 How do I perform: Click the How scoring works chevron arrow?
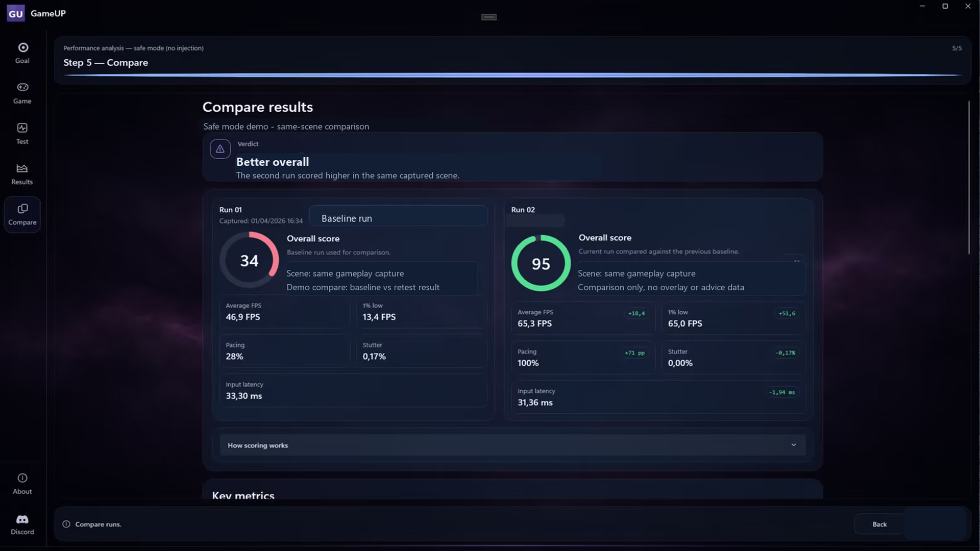click(794, 445)
